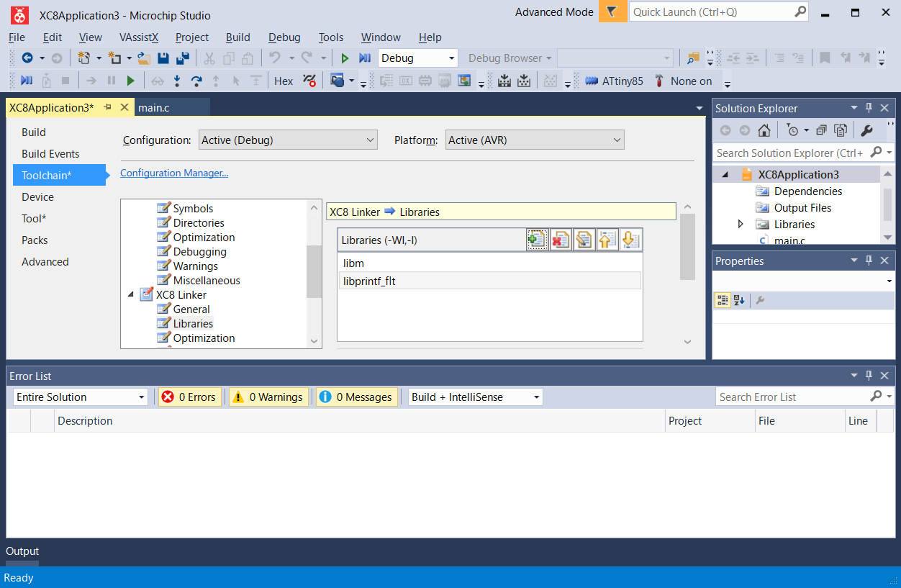This screenshot has width=901, height=588.
Task: Select the Build settings page
Action: pyautogui.click(x=34, y=132)
